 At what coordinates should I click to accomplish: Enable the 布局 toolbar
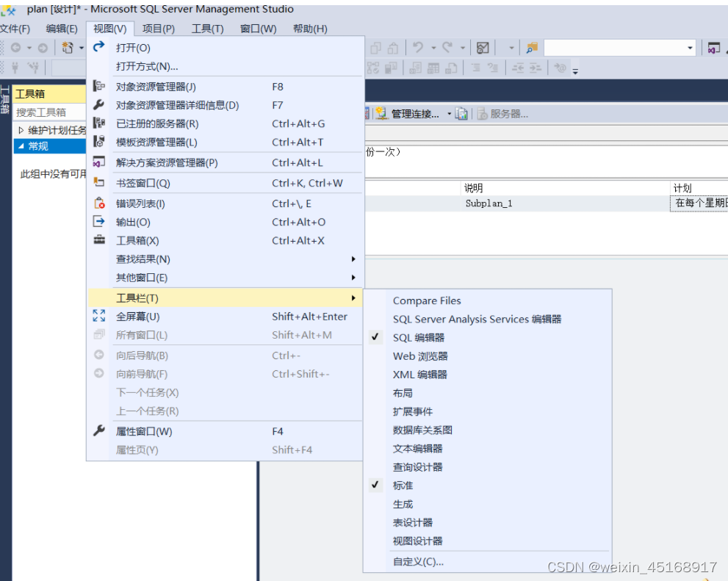(x=403, y=394)
